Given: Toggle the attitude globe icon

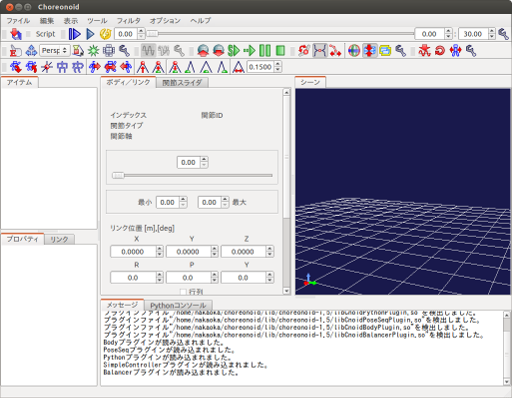Looking at the screenshot, I should (354, 51).
